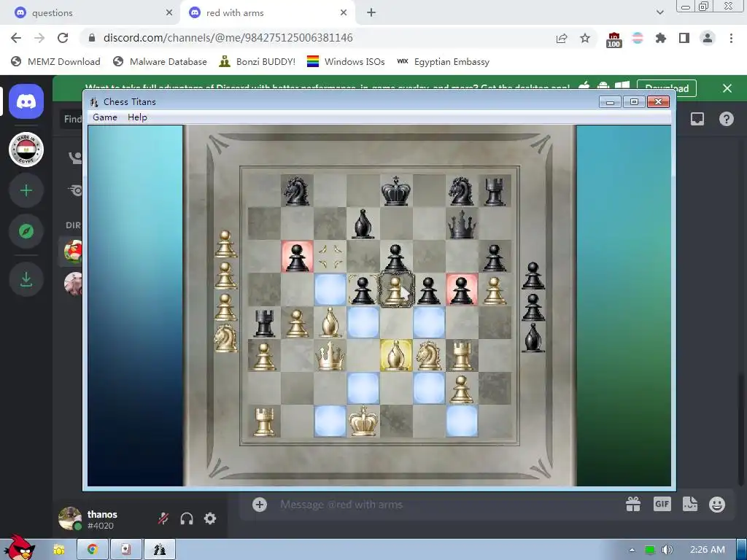Click the thanos user avatar

tap(70, 518)
